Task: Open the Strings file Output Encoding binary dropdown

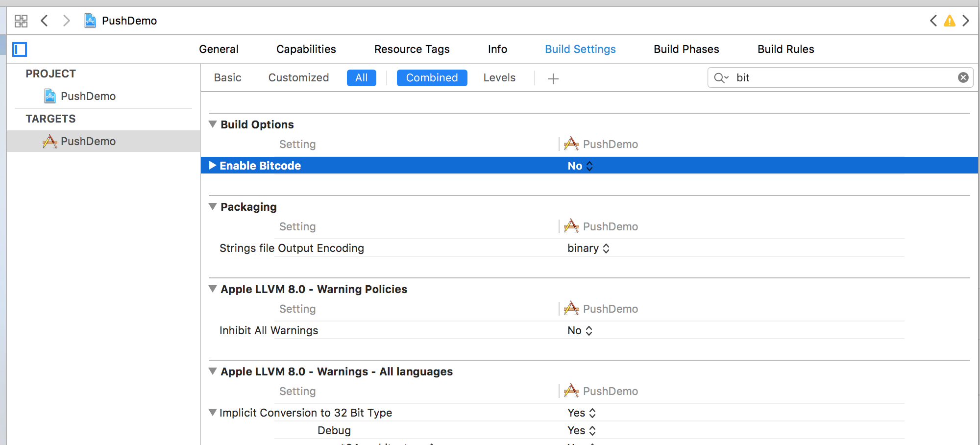Action: tap(588, 248)
